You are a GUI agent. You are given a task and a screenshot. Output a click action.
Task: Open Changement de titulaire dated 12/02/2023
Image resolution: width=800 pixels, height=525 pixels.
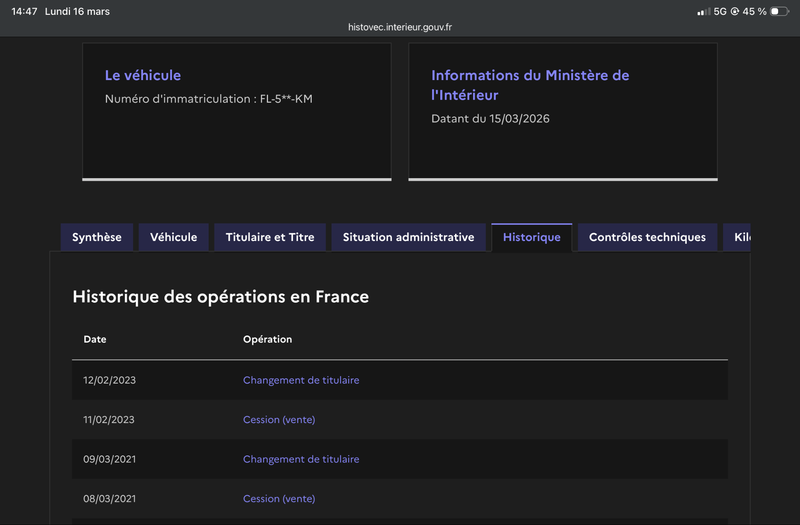(x=301, y=380)
